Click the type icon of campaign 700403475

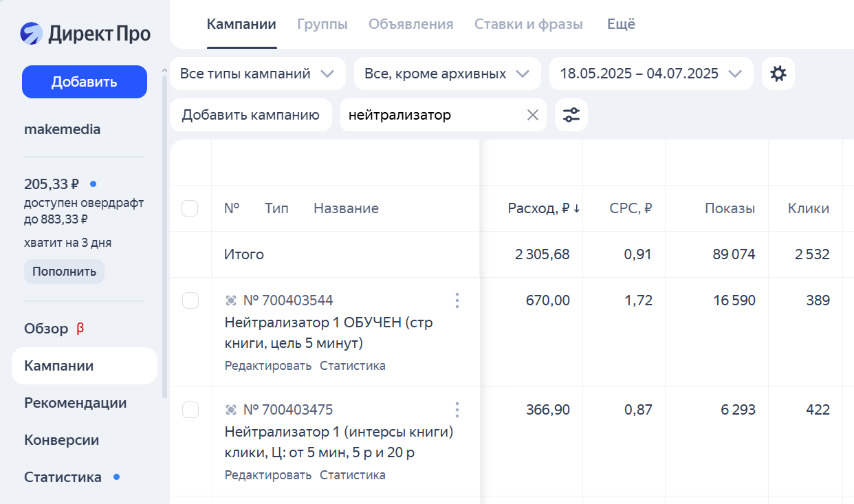pyautogui.click(x=231, y=410)
